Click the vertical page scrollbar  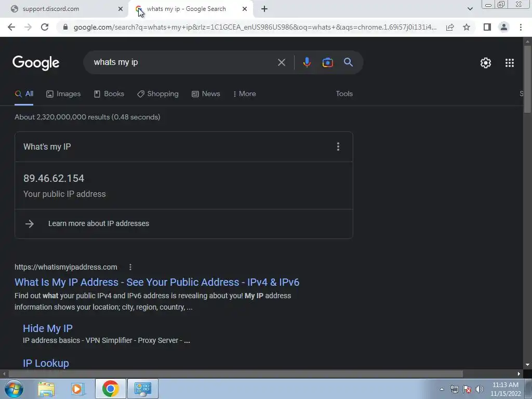click(x=527, y=79)
